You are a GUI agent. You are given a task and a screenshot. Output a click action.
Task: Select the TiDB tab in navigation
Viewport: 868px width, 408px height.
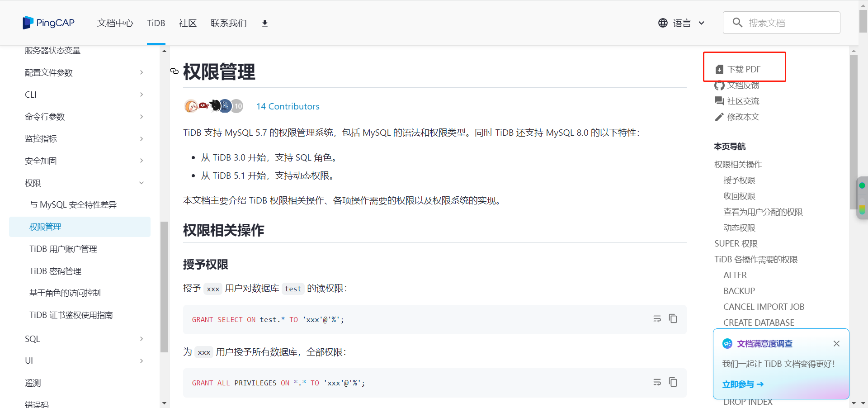pyautogui.click(x=156, y=23)
